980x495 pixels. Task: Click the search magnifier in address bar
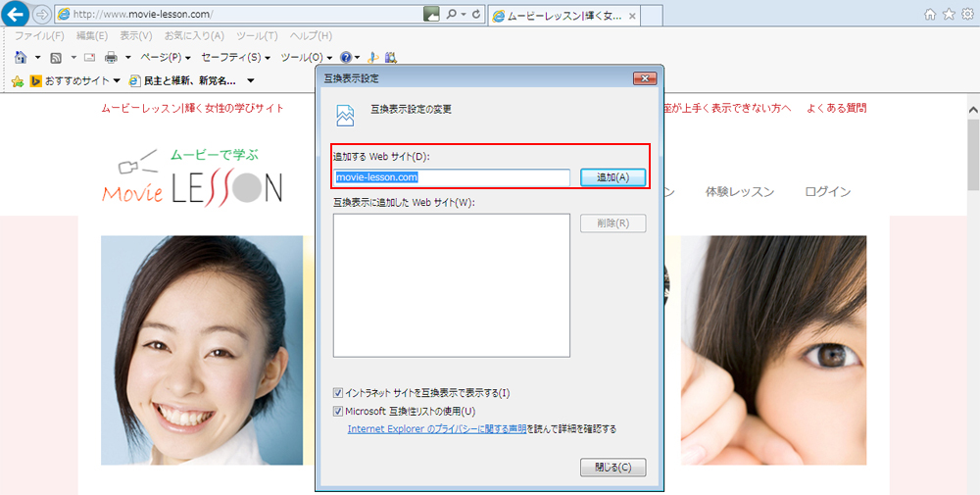(x=451, y=14)
